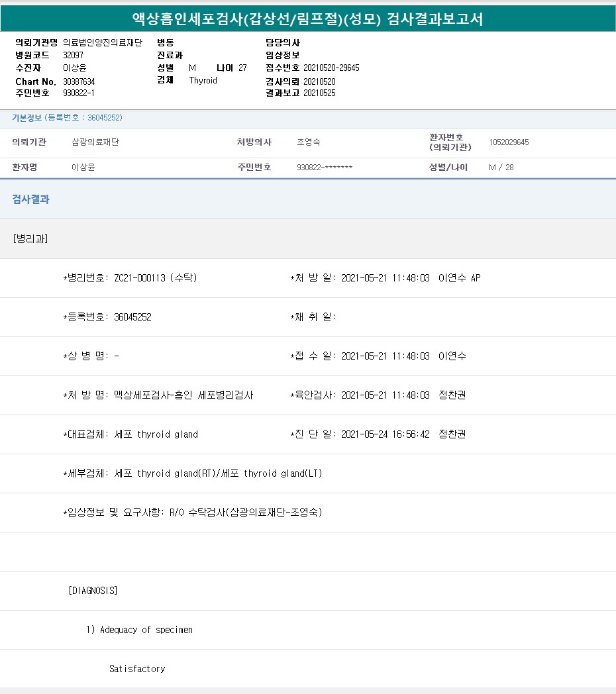Click the 검사결과 section heading
The height and width of the screenshot is (694, 616).
point(30,199)
